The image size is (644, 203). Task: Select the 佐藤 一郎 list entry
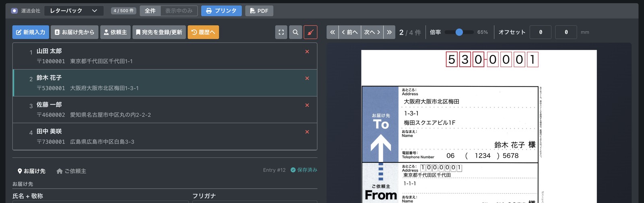[x=165, y=110]
